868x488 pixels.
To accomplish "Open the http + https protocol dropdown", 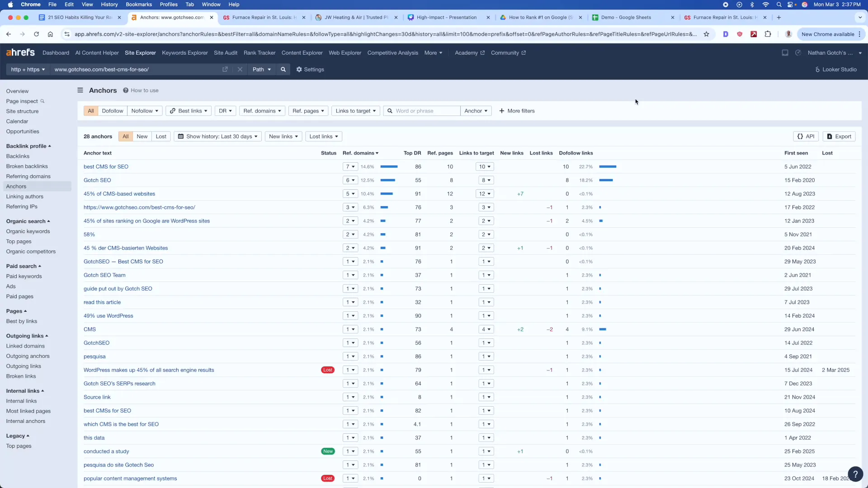I will click(28, 70).
